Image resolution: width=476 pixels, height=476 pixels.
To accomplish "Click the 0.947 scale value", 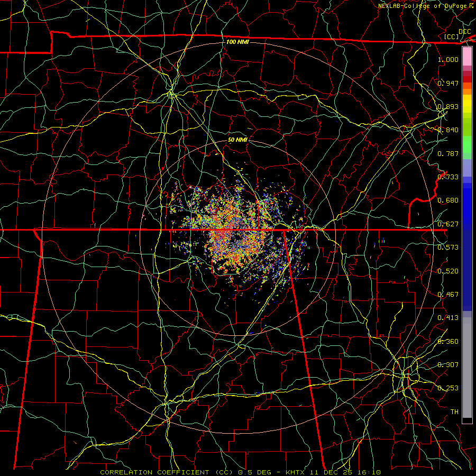I will coord(448,83).
